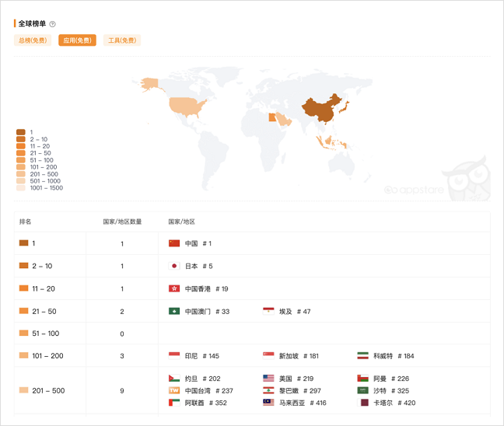Viewport: 504px width, 426px height.
Task: Click the Singapore flag icon
Action: 268,355
